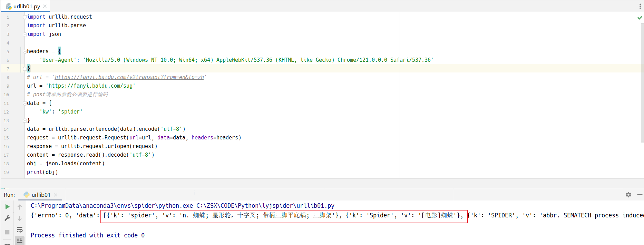
Task: Jump down the stack trace with the down arrow
Action: coord(20,218)
